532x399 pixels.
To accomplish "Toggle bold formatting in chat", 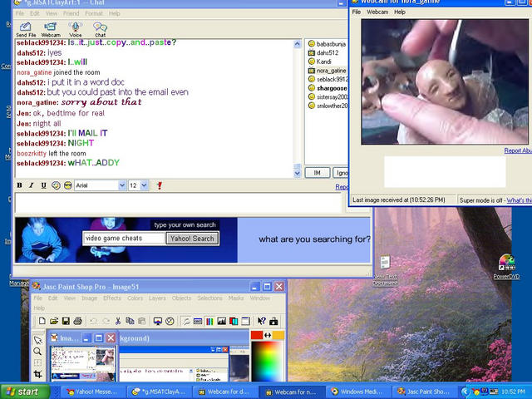I will click(20, 185).
